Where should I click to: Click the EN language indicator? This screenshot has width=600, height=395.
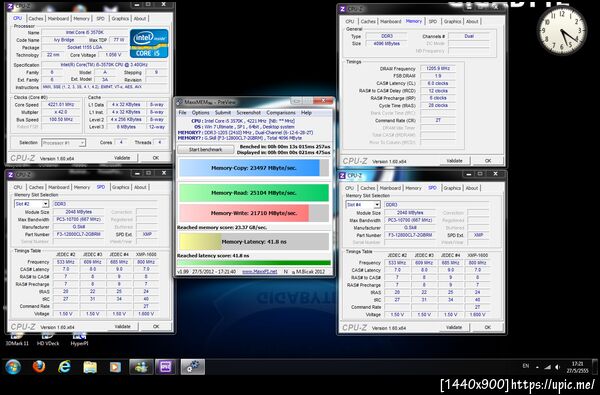[526, 366]
